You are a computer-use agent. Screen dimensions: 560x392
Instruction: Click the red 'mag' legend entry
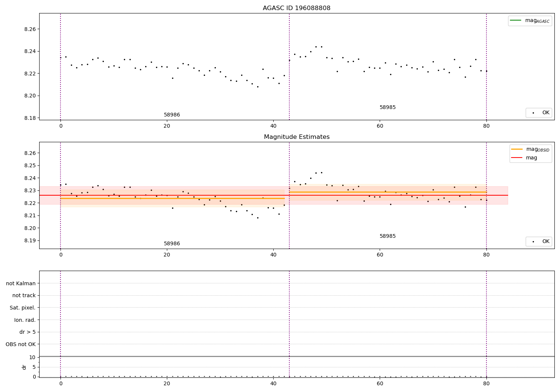click(524, 158)
